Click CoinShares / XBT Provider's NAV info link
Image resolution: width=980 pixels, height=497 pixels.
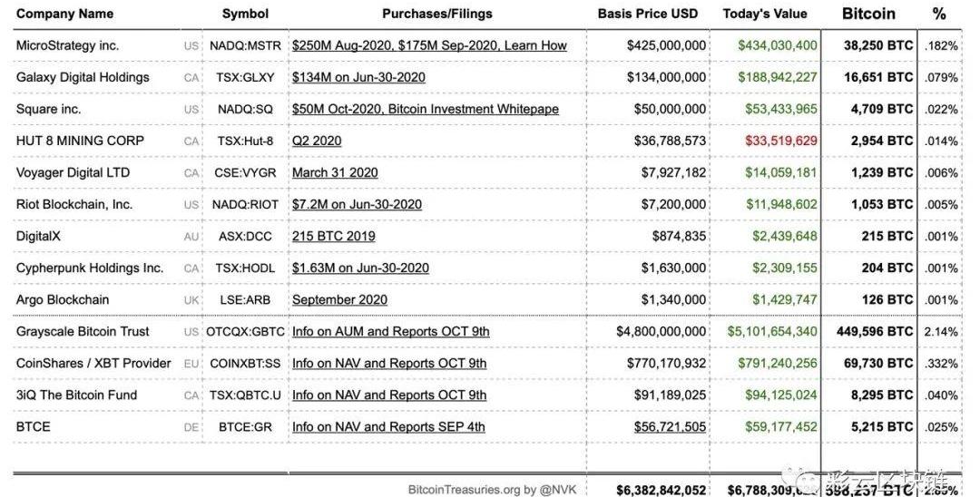click(389, 363)
